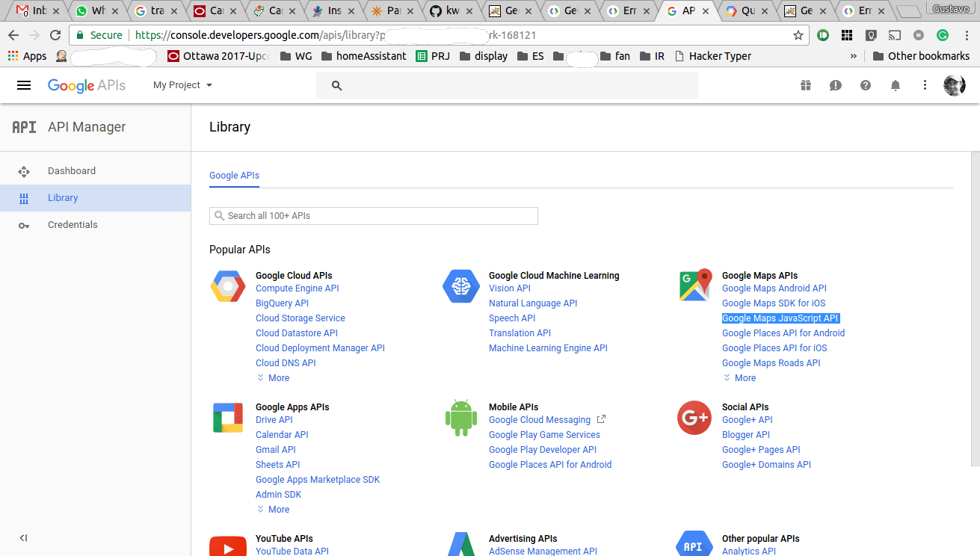980x556 pixels.
Task: Open the Calendar API link
Action: click(x=282, y=435)
